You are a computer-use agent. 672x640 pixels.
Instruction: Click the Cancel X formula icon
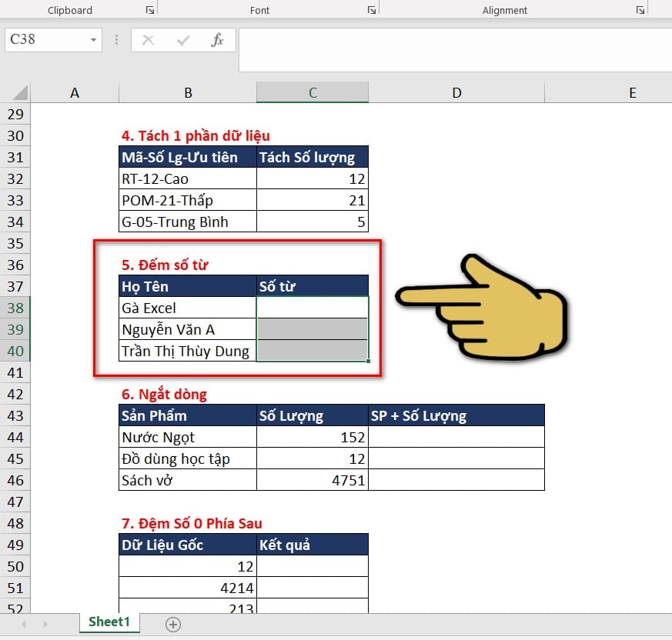tap(149, 40)
